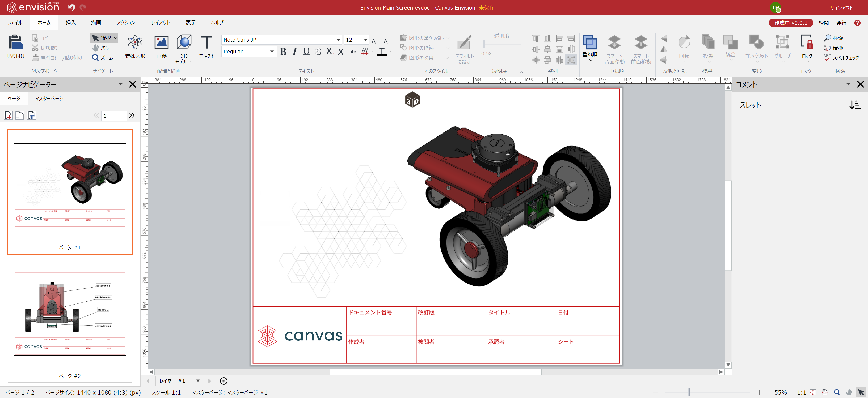Screen dimensions: 868x398
Task: Switch to the Layout (レイアウト) ribbon tab
Action: coord(161,23)
